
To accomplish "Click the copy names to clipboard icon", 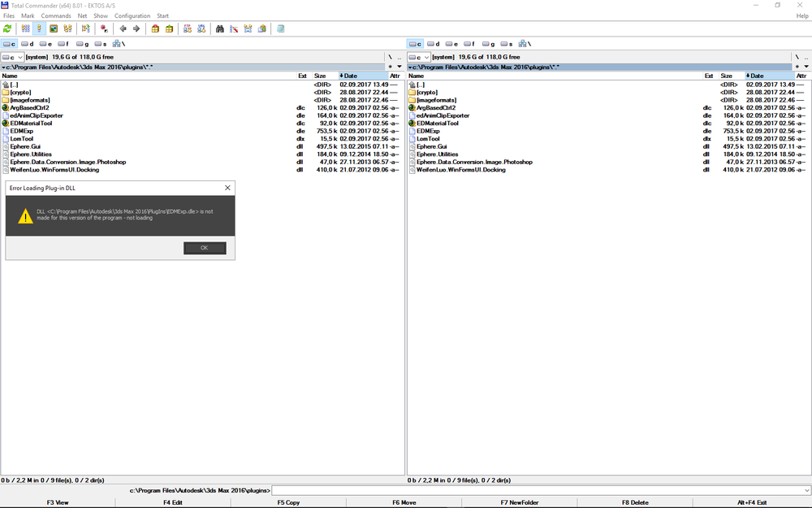I will pyautogui.click(x=261, y=29).
